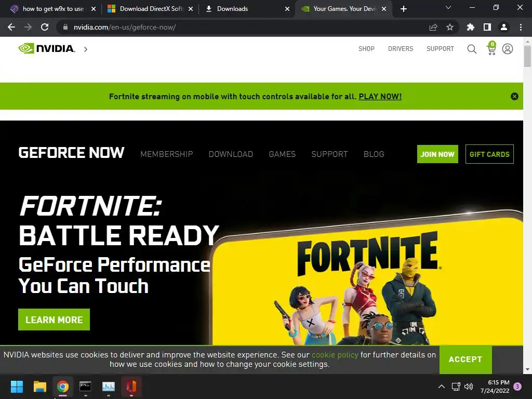Open a new browser tab
Screen dimensions: 532x399
click(403, 9)
